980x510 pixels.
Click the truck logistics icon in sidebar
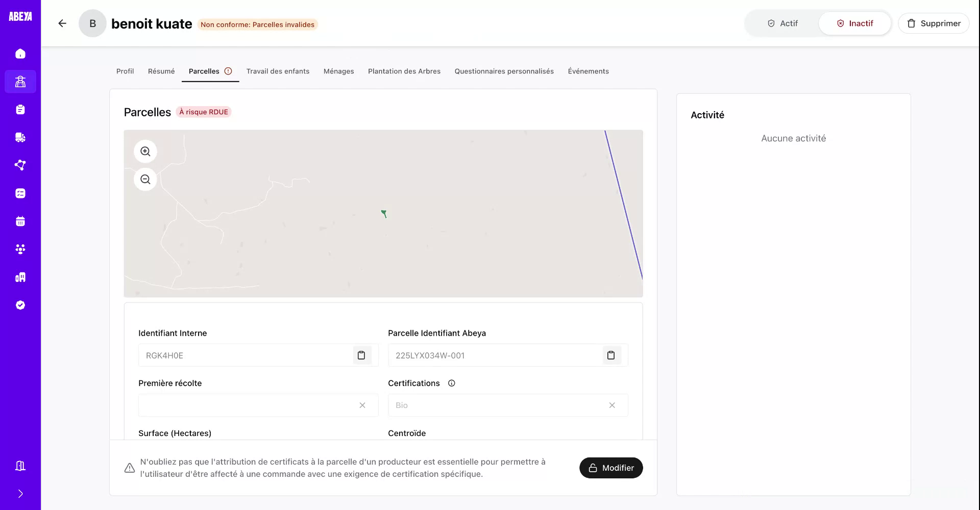[x=20, y=137]
